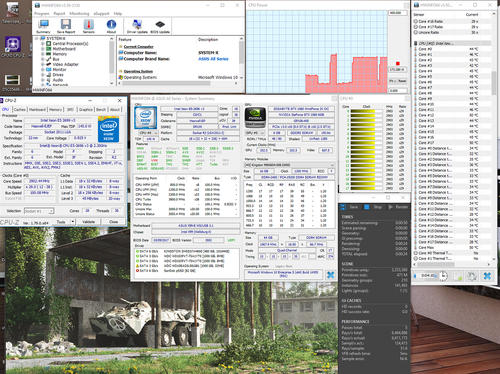Open sensor settings gear icon

click(x=472, y=276)
